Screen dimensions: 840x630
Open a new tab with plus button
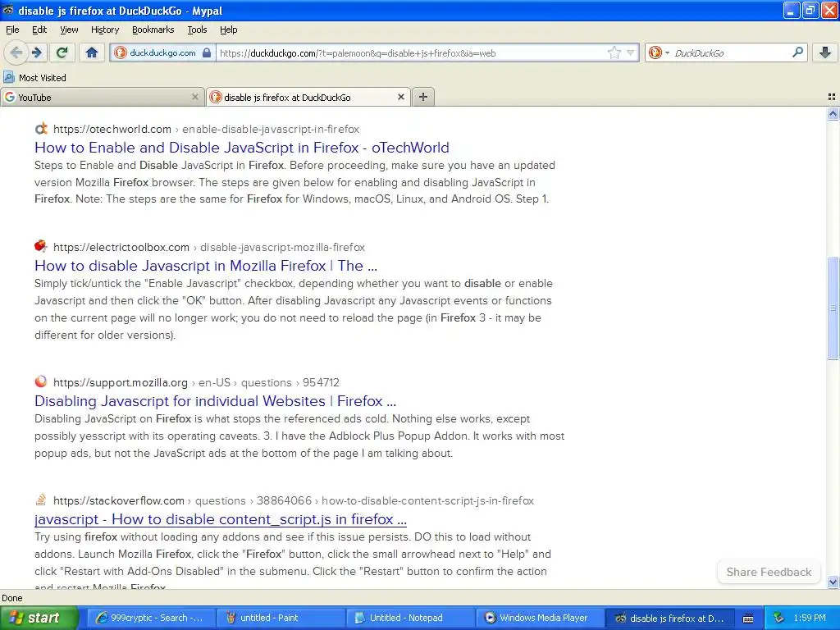point(423,97)
